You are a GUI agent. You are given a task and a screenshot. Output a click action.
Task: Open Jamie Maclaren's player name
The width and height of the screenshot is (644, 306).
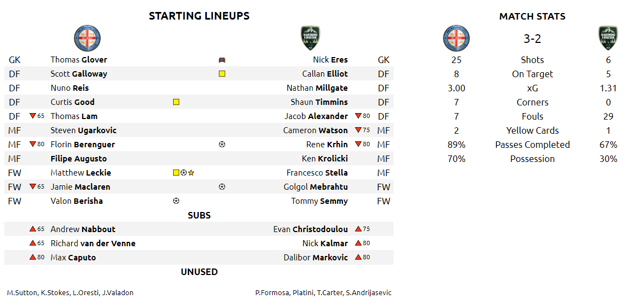(80, 187)
